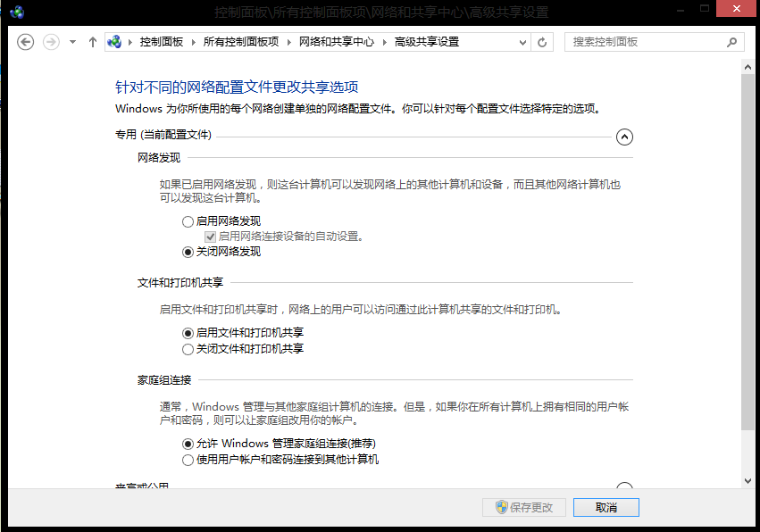Click the 文件和打印机共享 section label

180,282
